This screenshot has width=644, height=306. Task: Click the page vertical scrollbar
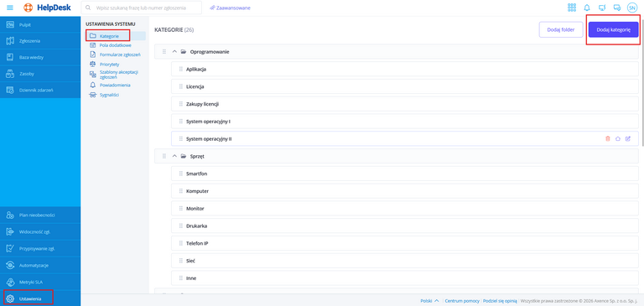[642, 82]
